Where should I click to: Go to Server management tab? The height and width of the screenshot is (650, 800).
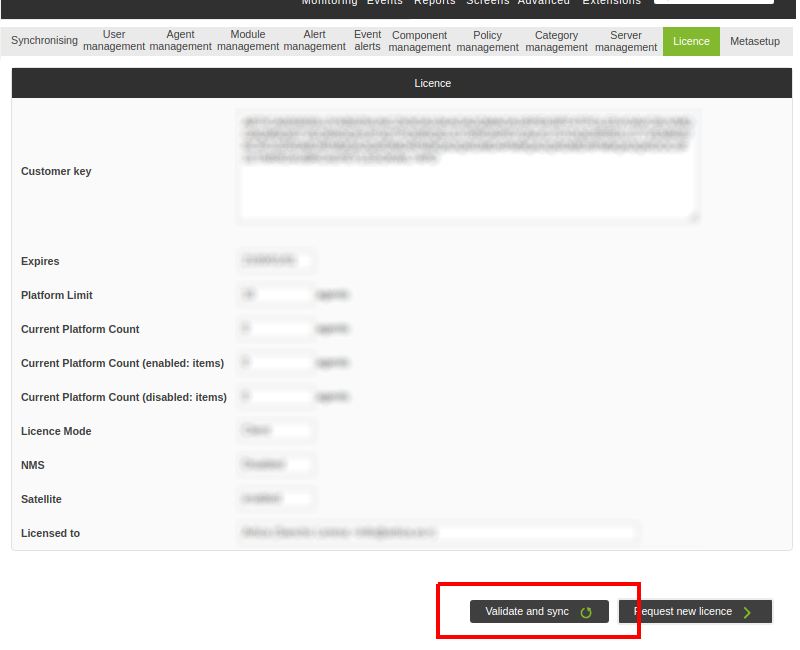tap(626, 41)
